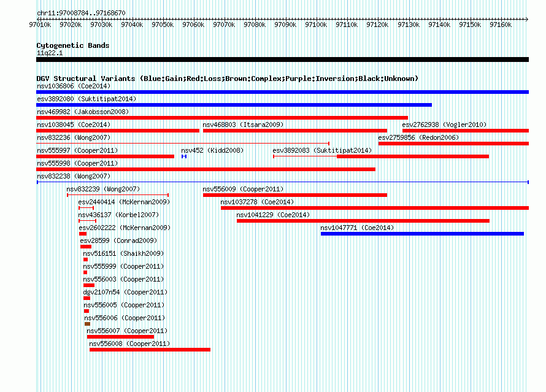Image resolution: width=546 pixels, height=392 pixels.
Task: Open nsv556003 (Cooper2011) label
Action: coord(123,279)
